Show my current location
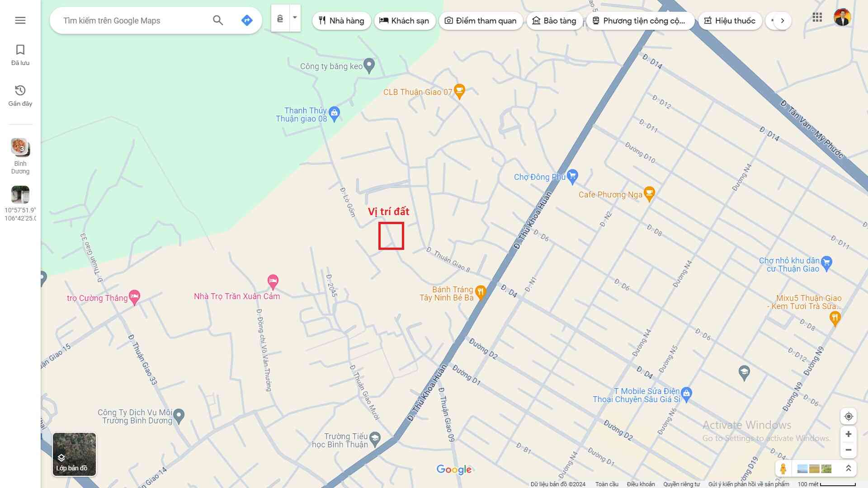Image resolution: width=868 pixels, height=488 pixels. tap(849, 416)
